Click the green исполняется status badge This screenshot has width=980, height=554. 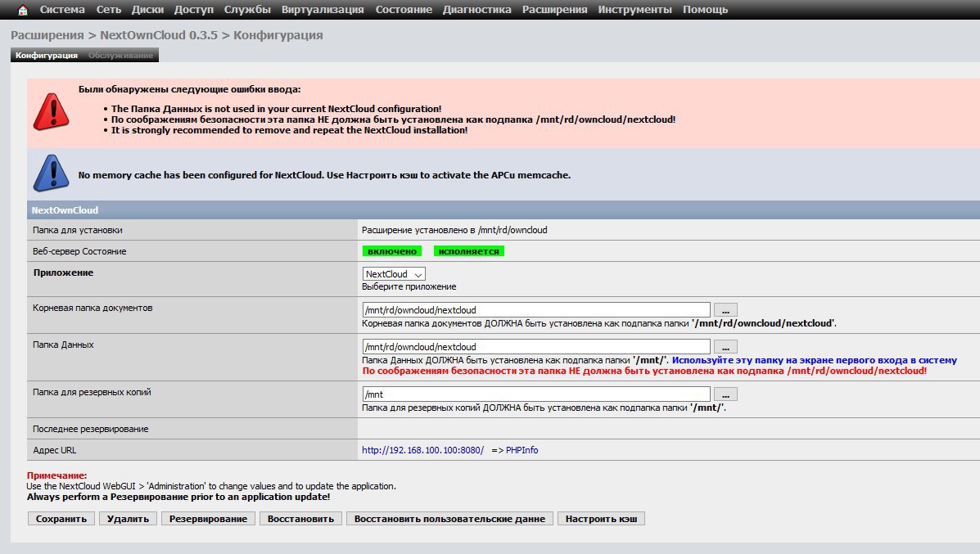tap(469, 251)
